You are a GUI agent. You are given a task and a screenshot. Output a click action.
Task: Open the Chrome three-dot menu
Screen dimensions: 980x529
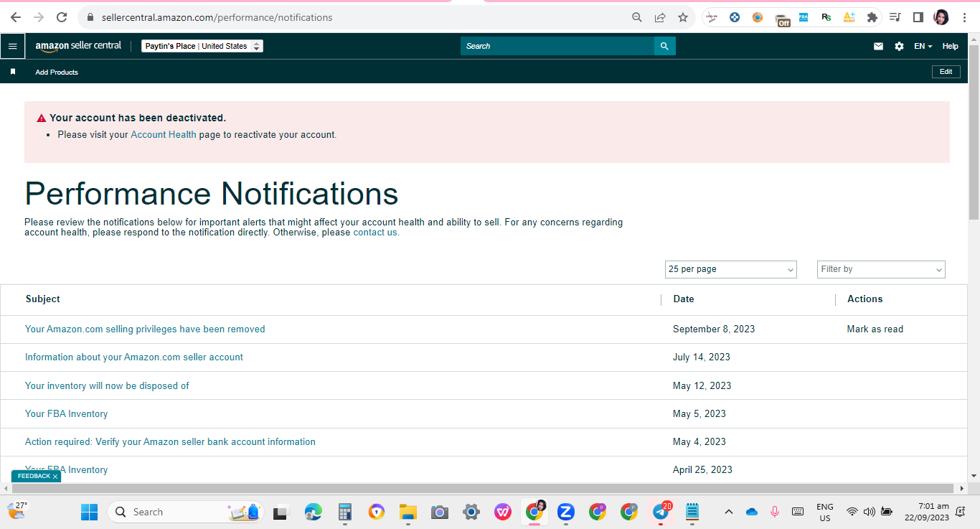click(964, 17)
